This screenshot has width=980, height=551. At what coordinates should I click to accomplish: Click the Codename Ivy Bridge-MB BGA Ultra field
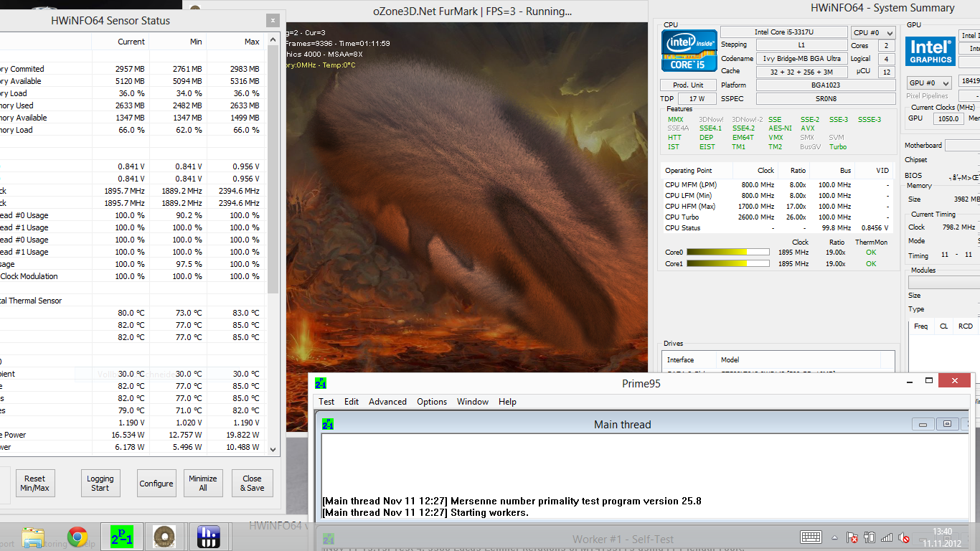801,59
